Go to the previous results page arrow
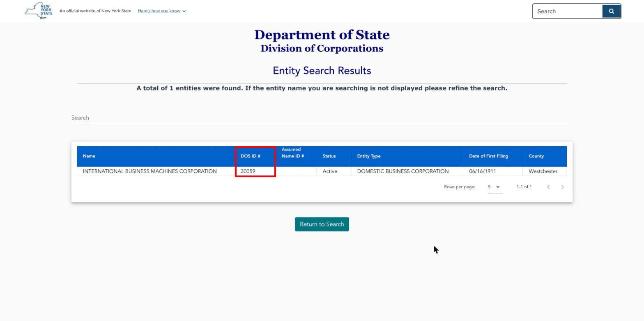Viewport: 644px width, 321px height. (548, 187)
